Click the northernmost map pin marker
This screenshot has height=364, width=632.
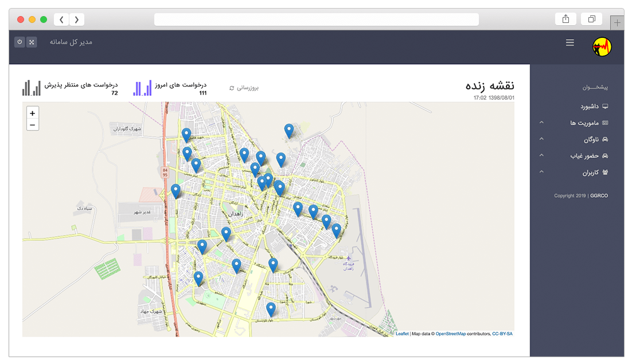pyautogui.click(x=289, y=131)
